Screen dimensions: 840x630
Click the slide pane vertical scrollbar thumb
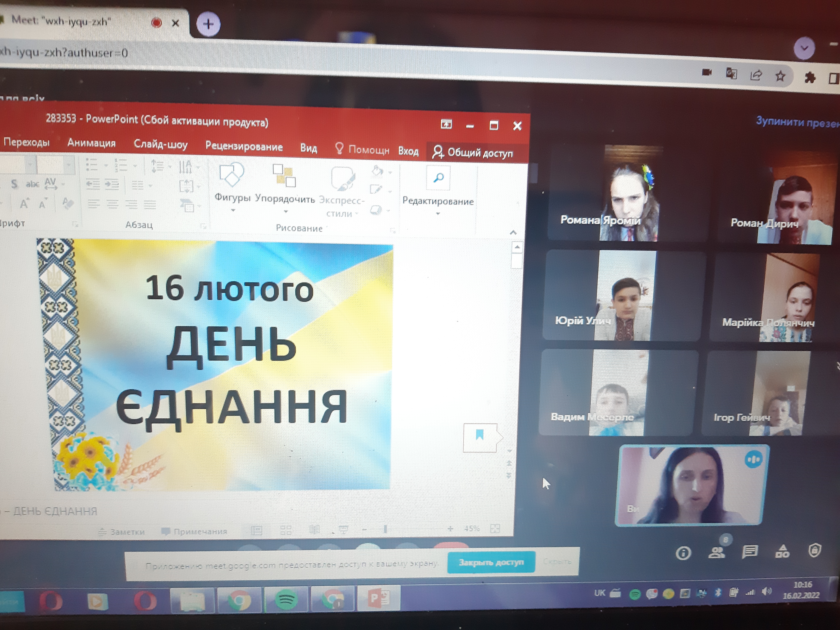[x=517, y=261]
